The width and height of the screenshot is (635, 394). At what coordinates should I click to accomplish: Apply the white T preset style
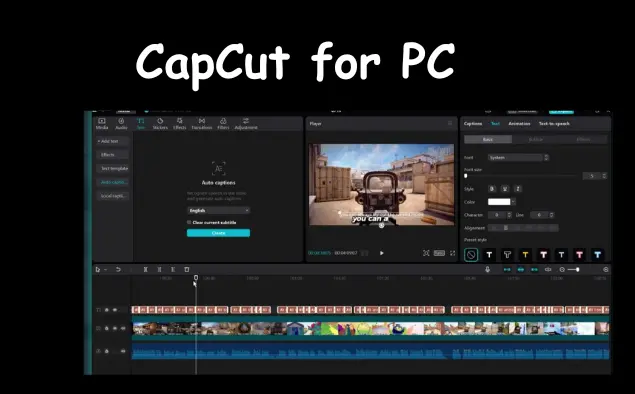(489, 255)
